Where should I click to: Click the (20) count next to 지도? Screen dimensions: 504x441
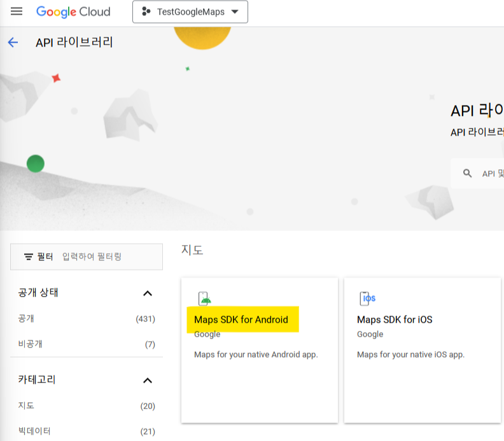coord(148,406)
